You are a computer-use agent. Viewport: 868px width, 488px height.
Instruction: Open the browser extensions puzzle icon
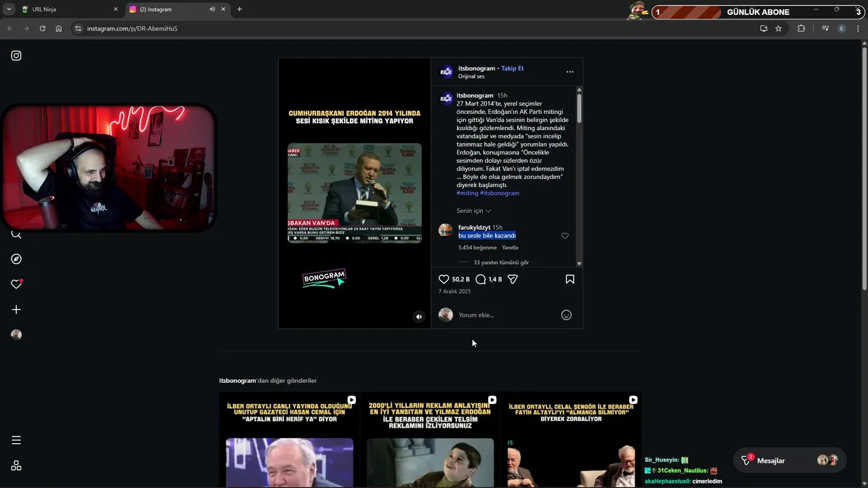[801, 28]
